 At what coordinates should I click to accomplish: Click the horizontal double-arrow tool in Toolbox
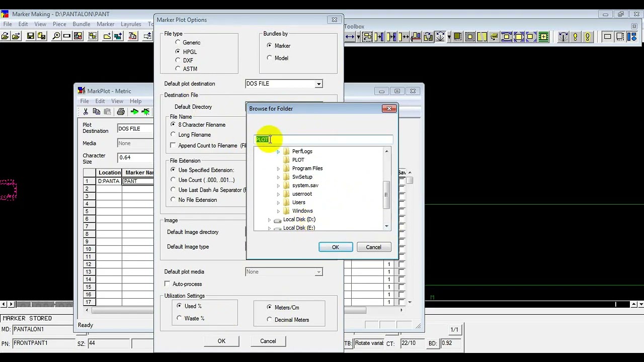349,36
